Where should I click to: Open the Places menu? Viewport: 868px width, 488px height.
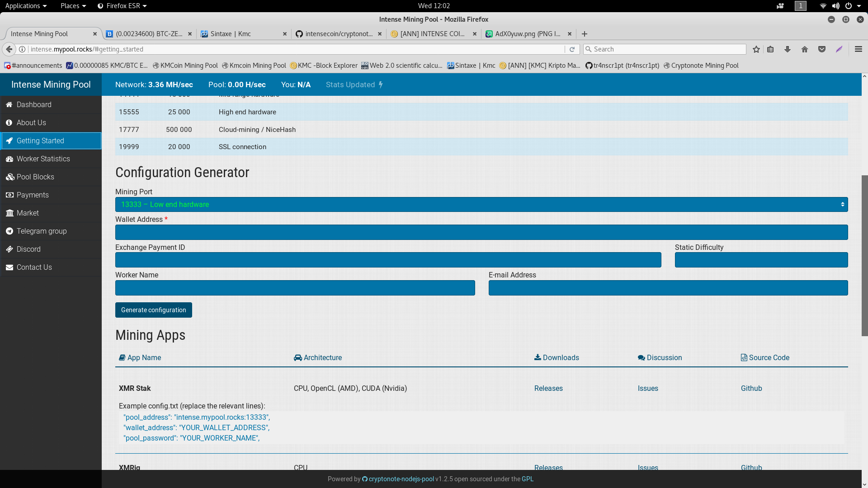(73, 6)
